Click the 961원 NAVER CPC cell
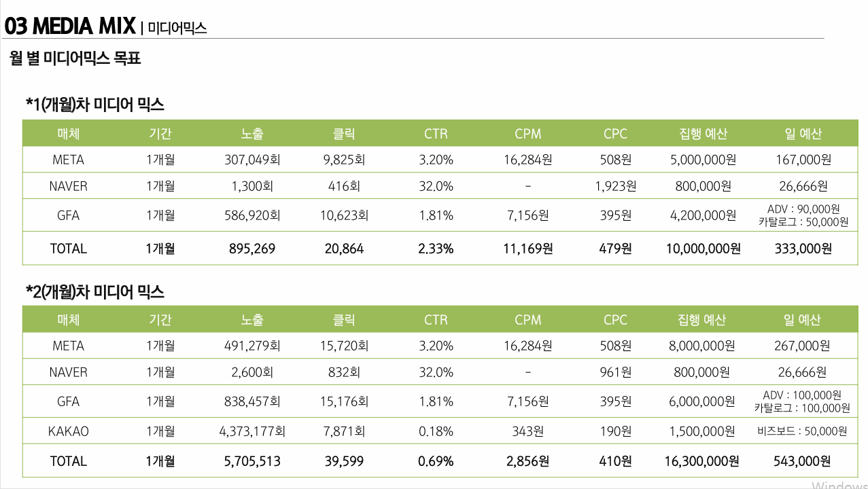The image size is (868, 489). (615, 372)
